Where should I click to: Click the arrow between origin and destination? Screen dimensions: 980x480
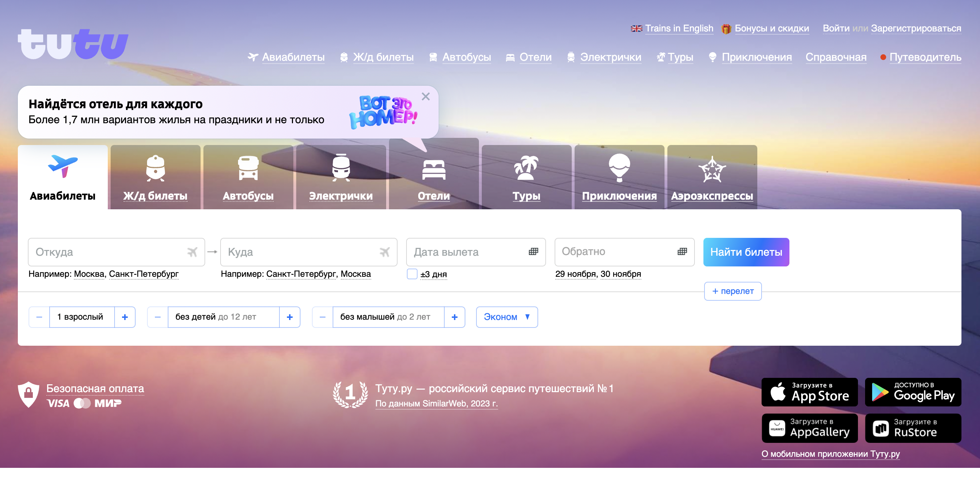click(x=212, y=252)
